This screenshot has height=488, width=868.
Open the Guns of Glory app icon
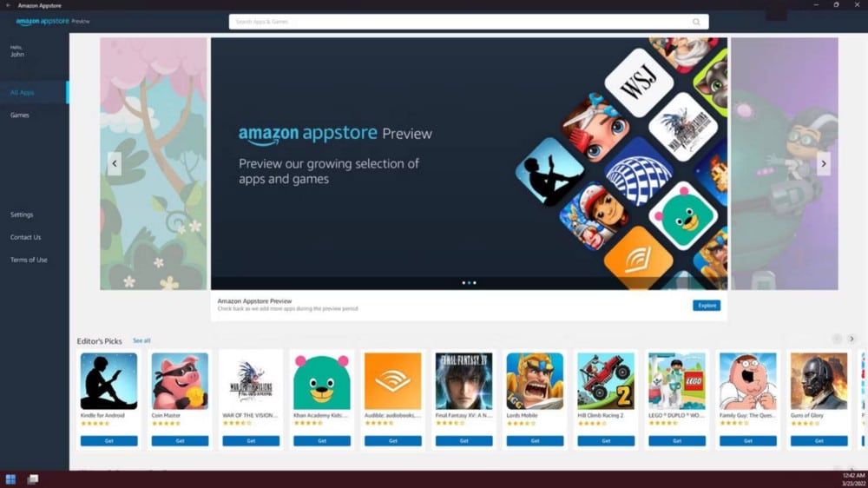click(819, 381)
